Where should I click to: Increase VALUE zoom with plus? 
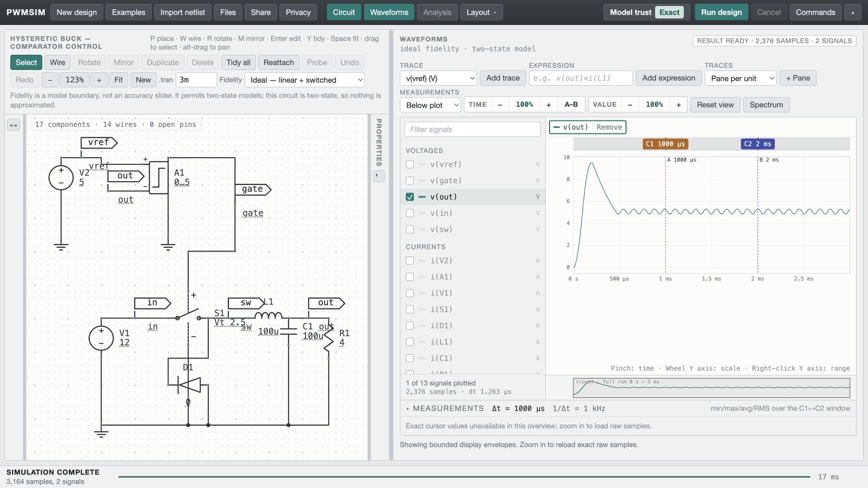coord(679,105)
